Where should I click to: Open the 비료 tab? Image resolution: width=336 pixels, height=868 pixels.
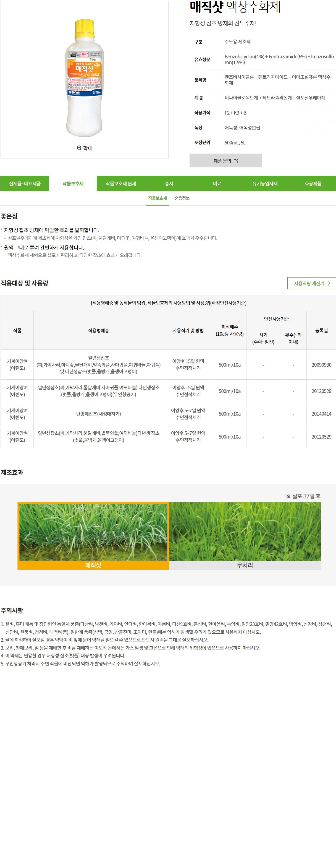(x=217, y=183)
